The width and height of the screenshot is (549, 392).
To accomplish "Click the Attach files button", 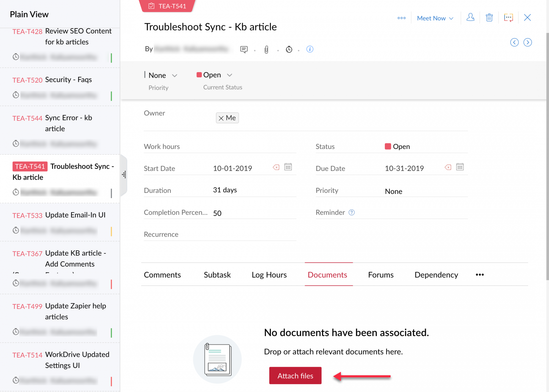I will (295, 376).
